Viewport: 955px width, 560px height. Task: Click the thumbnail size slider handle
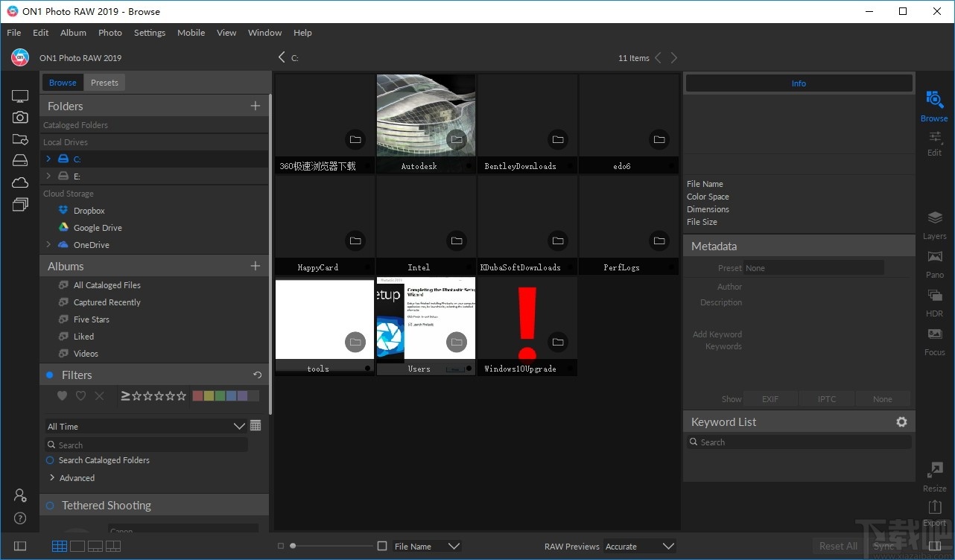[293, 546]
